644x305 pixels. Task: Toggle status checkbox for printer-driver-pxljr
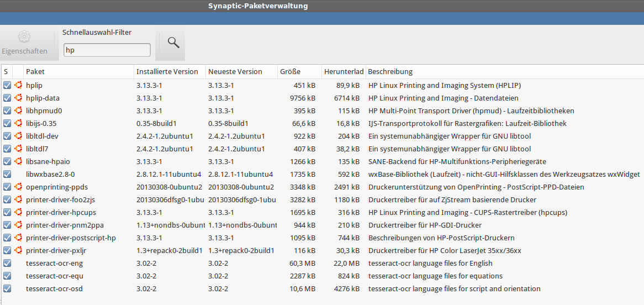click(7, 251)
